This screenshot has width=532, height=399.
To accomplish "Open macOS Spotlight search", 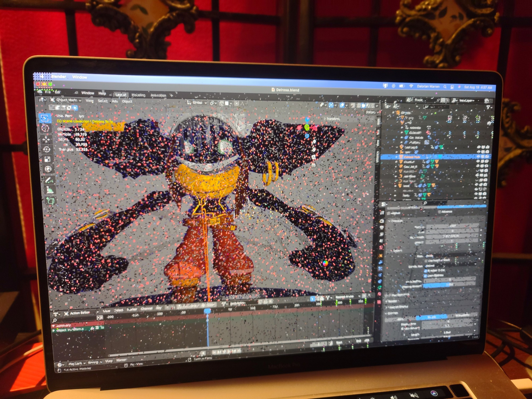I will point(445,87).
